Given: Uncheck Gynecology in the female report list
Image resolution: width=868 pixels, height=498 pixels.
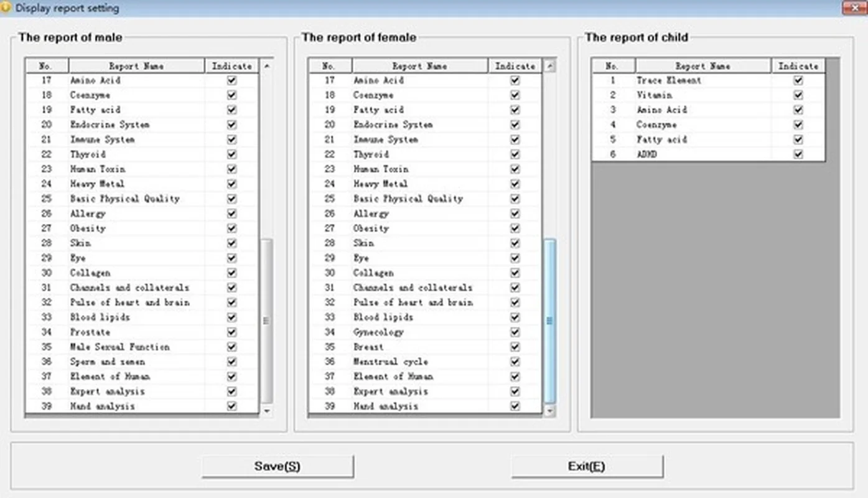Looking at the screenshot, I should 515,332.
